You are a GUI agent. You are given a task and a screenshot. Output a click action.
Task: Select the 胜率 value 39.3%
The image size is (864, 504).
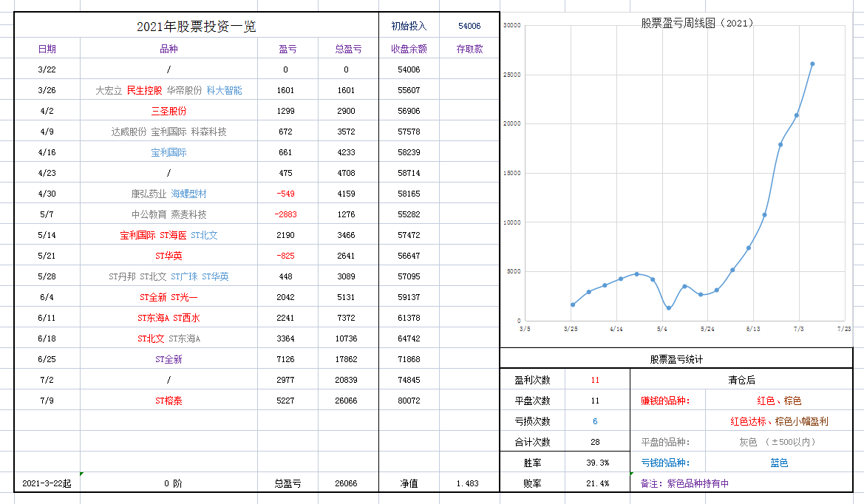click(x=598, y=463)
